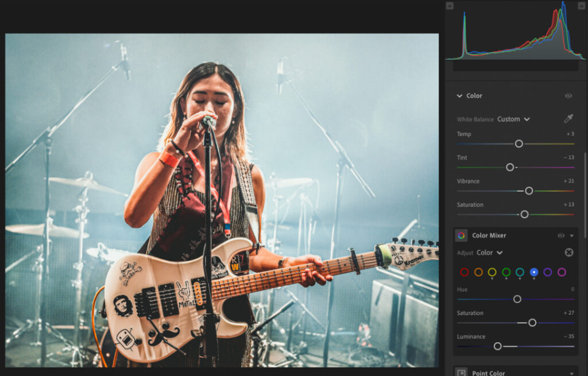The height and width of the screenshot is (376, 588).
Task: Select the orange color channel
Action: point(478,272)
